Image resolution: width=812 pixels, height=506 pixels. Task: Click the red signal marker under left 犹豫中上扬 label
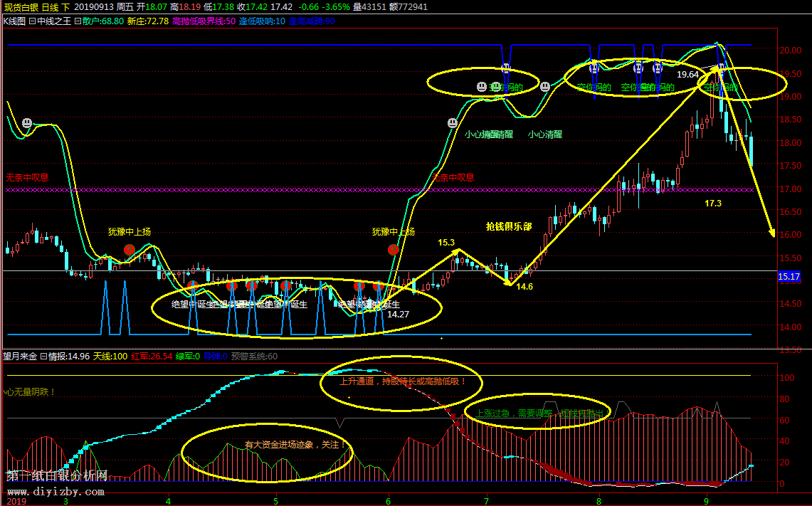pyautogui.click(x=129, y=249)
